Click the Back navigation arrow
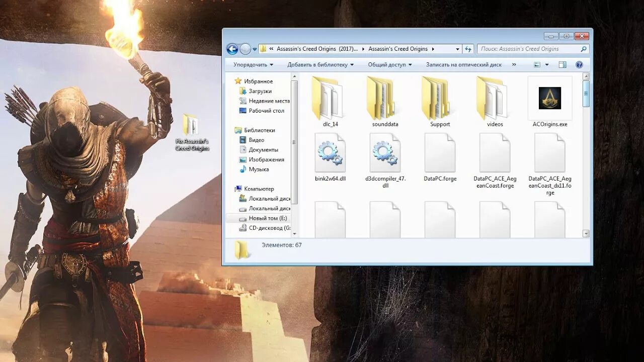Image resolution: width=644 pixels, height=362 pixels. point(232,49)
